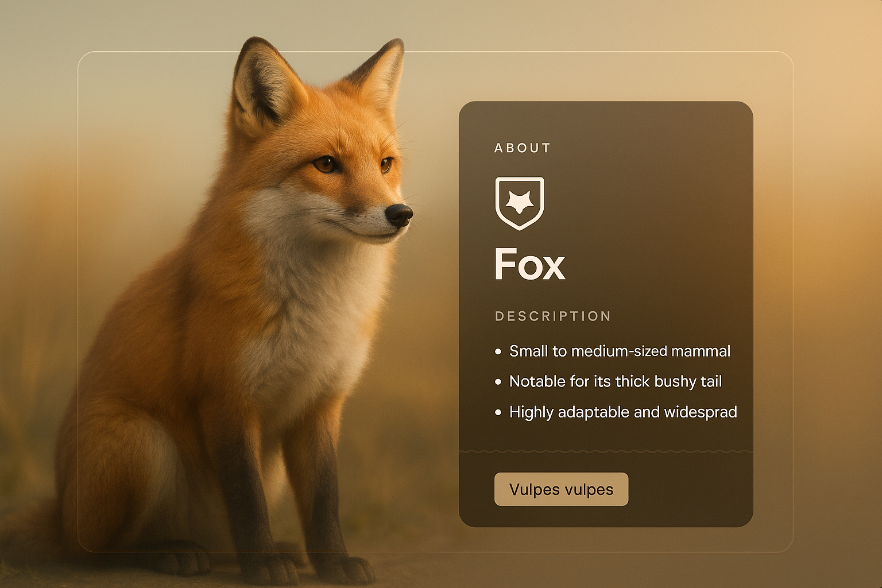This screenshot has width=882, height=588.
Task: Click the wavy divider line in the card
Action: [606, 451]
